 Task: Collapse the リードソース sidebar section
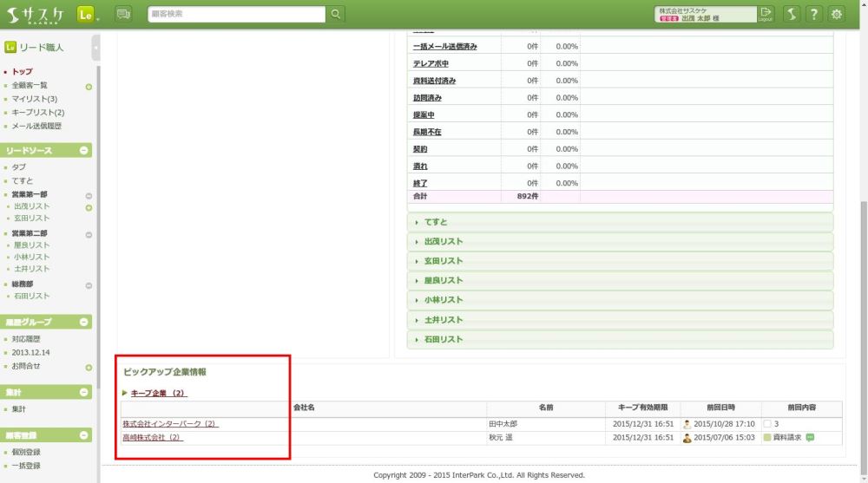[x=84, y=151]
